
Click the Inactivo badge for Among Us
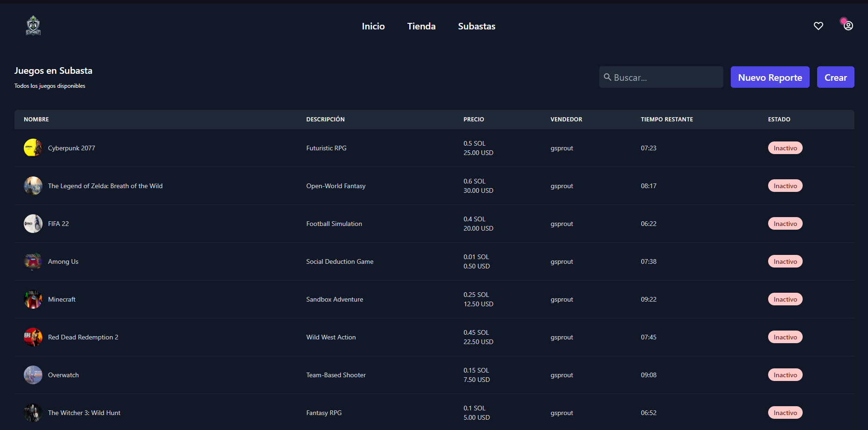point(785,261)
